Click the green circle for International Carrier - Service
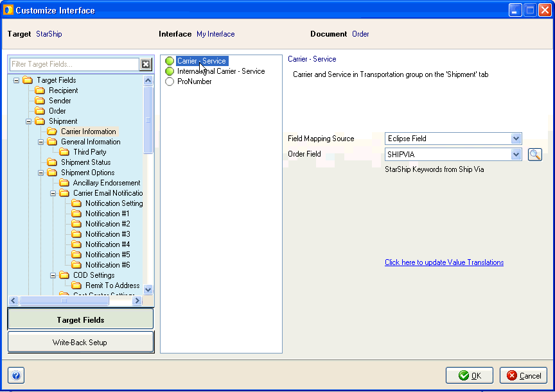The image size is (555, 392). (x=170, y=71)
